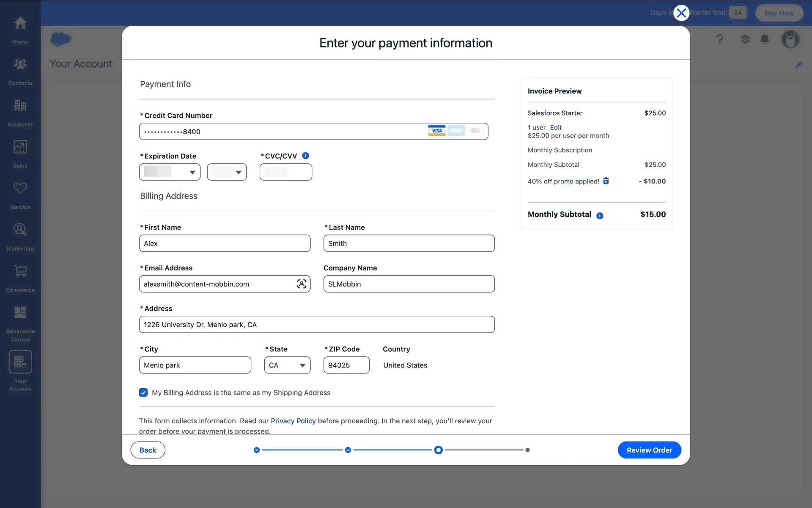The width and height of the screenshot is (812, 508).
Task: Go to Marketing in the sidebar
Action: 20,236
